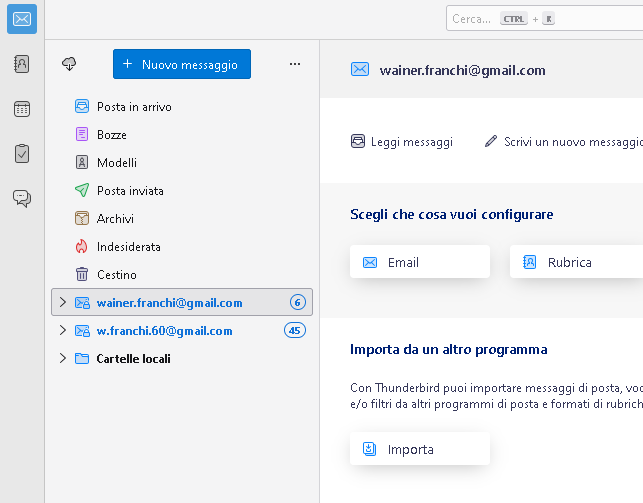Screen dimensions: 643x503
Task: Click the Importa button
Action: 420,449
